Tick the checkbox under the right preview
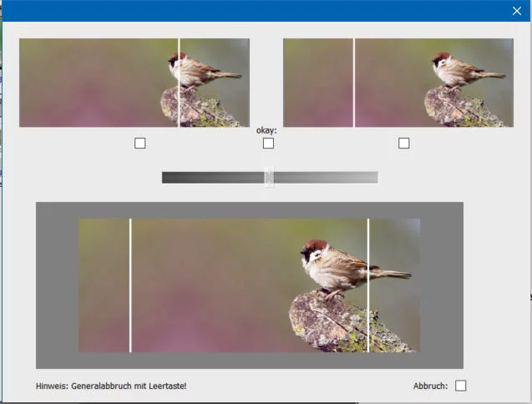Screen dimensions: 532x404 click(x=403, y=143)
